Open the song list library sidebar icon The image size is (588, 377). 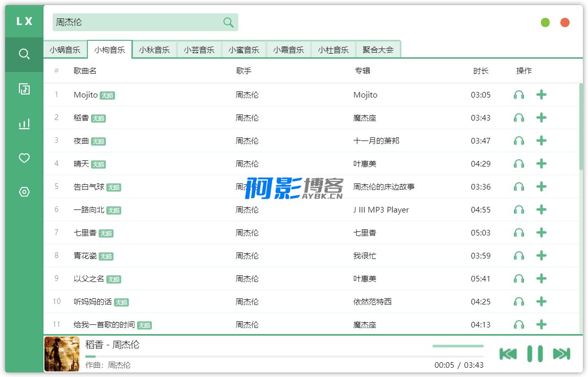[x=24, y=89]
